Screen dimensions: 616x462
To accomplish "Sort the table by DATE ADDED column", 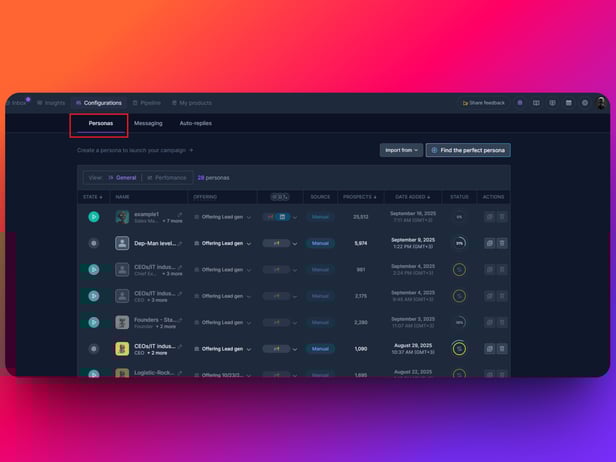I will pyautogui.click(x=412, y=197).
